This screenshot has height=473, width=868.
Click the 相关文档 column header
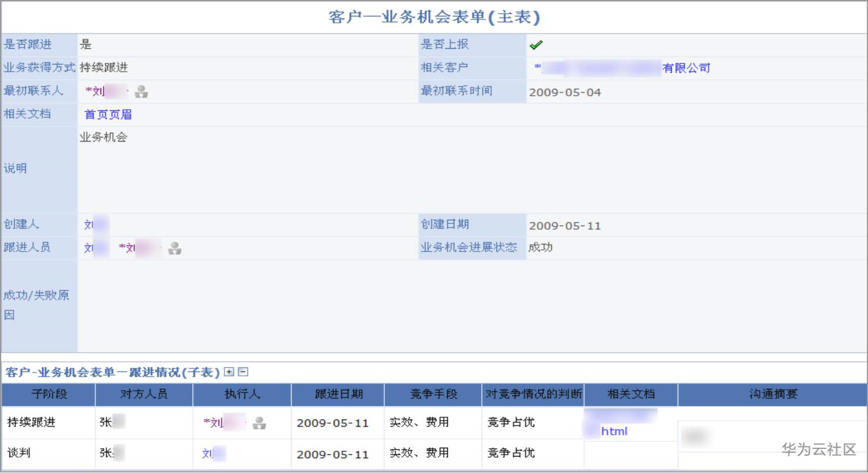[631, 394]
